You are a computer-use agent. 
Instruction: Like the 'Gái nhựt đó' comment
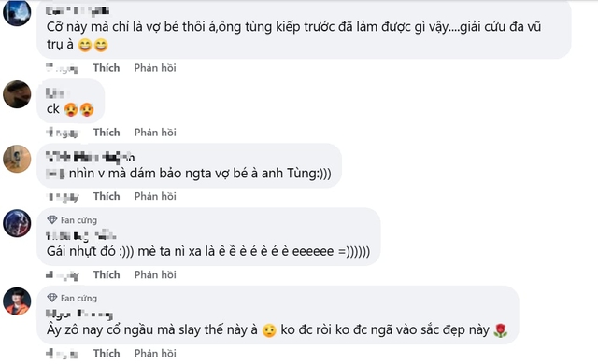pyautogui.click(x=107, y=274)
